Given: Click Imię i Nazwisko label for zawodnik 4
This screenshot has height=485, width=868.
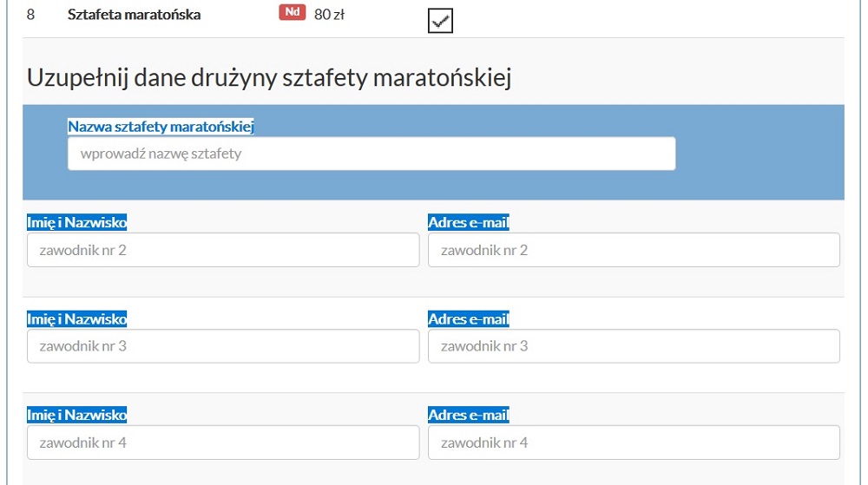Looking at the screenshot, I should pyautogui.click(x=77, y=415).
